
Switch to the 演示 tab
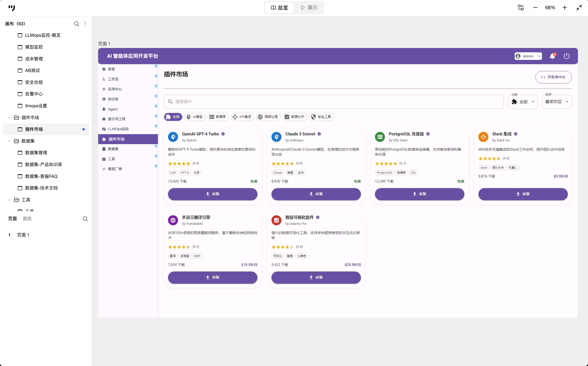tap(309, 8)
